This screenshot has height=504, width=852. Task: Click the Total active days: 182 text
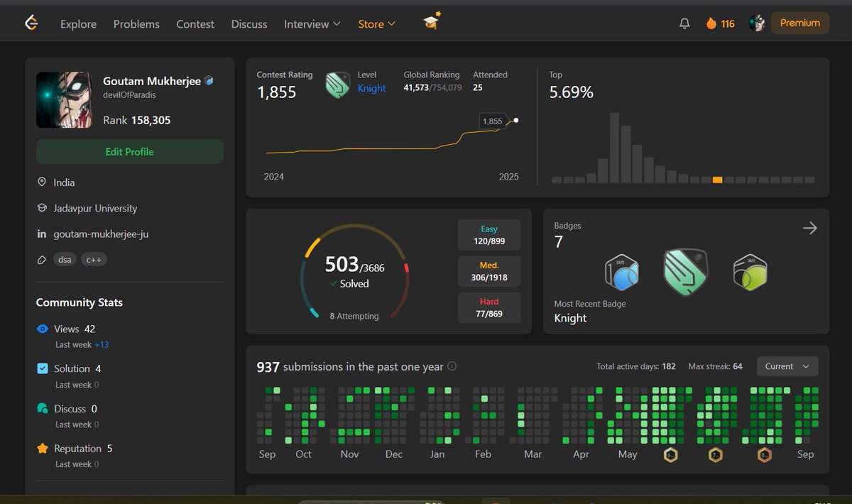pyautogui.click(x=636, y=366)
